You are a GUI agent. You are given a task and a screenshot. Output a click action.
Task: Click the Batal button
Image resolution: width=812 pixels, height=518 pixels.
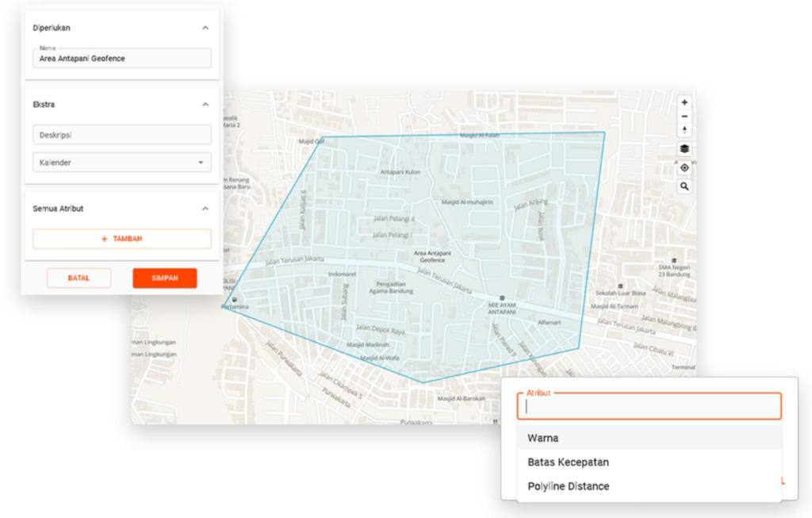coord(79,278)
